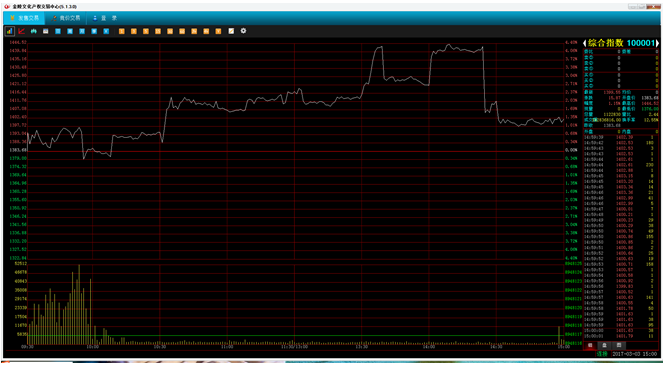Select the first blue period icon
Viewport: 664px width, 365px height.
pyautogui.click(x=58, y=31)
